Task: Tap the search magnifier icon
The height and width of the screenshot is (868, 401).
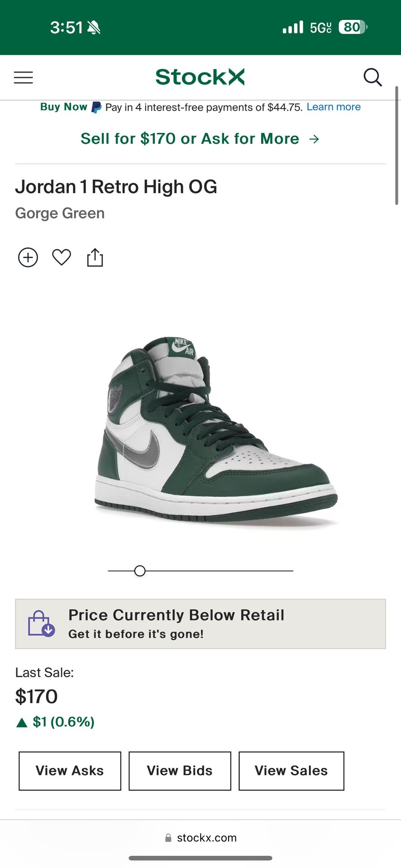Action: [x=372, y=77]
